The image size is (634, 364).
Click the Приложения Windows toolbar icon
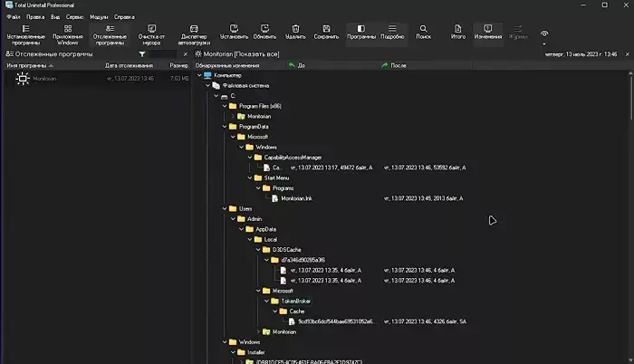click(67, 34)
